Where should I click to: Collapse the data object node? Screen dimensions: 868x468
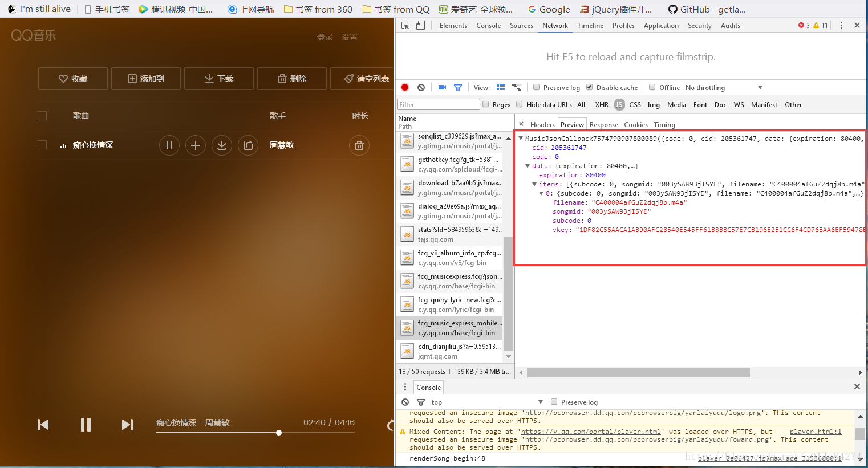528,166
